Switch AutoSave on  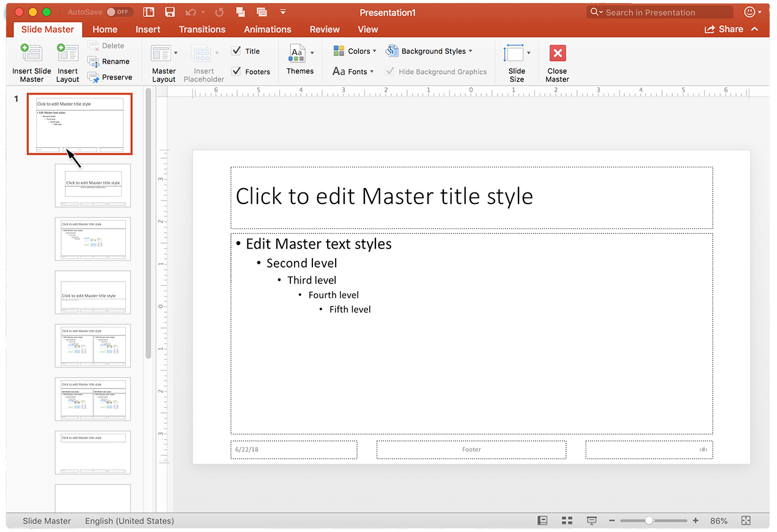(119, 12)
